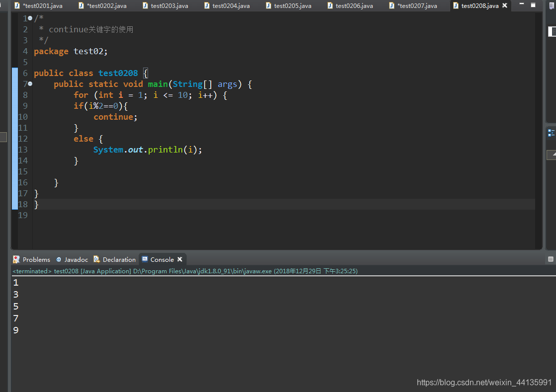This screenshot has width=556, height=392.
Task: Open the Declaration view tab
Action: tap(115, 259)
